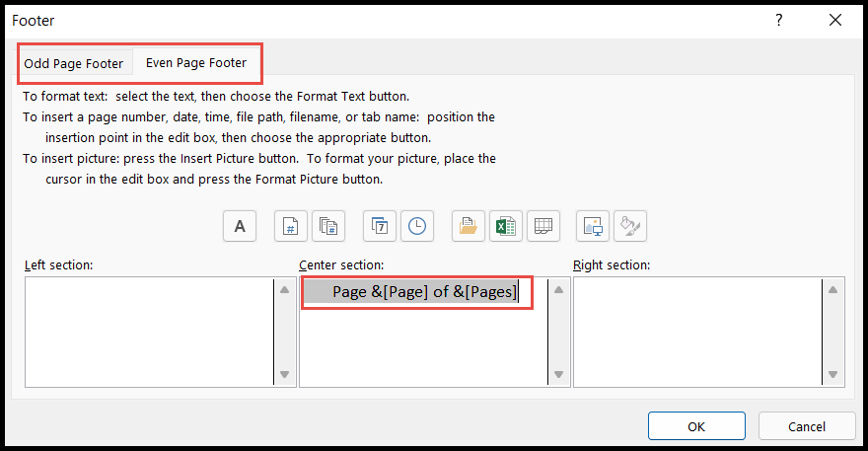The height and width of the screenshot is (451, 868).
Task: Click the Format Text button
Action: point(240,226)
